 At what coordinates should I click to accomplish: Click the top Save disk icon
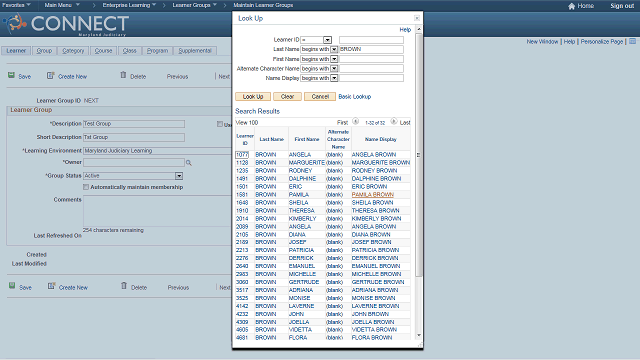(11, 76)
